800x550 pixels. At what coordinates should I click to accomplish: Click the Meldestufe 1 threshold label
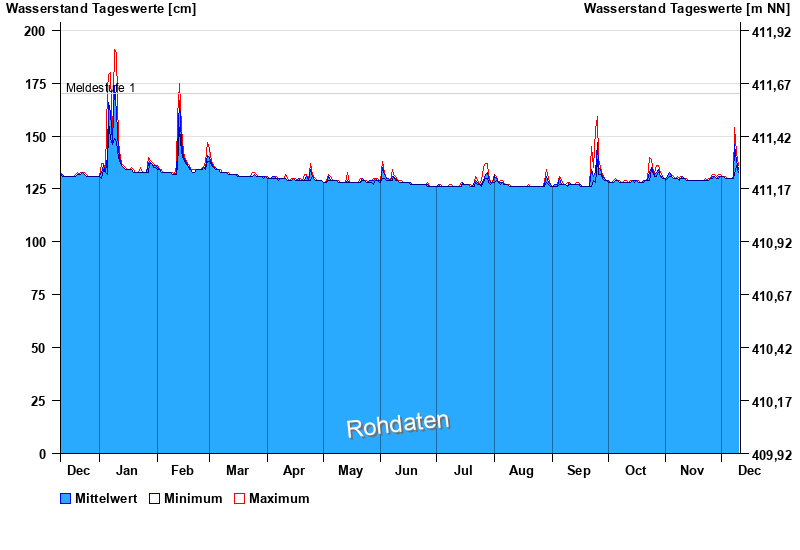click(x=101, y=88)
